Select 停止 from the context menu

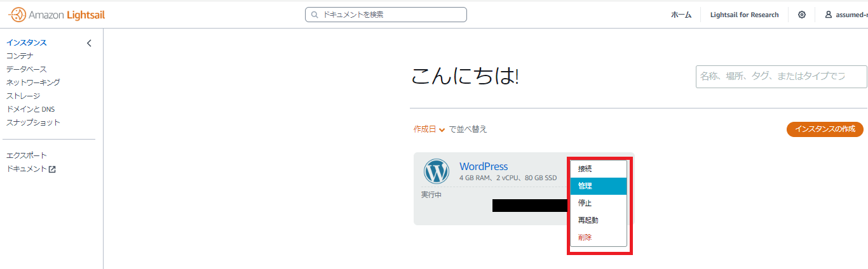[x=599, y=203]
